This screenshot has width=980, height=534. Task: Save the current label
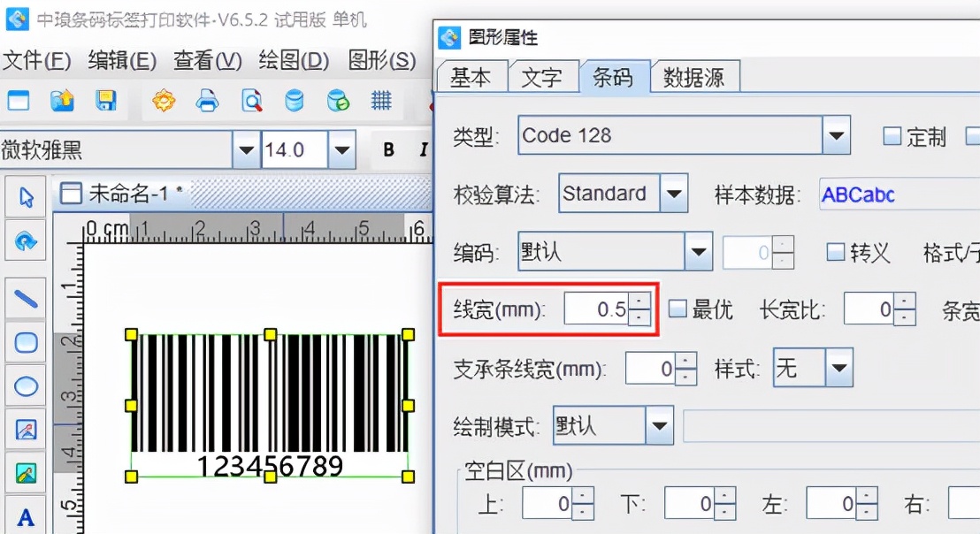(x=106, y=101)
